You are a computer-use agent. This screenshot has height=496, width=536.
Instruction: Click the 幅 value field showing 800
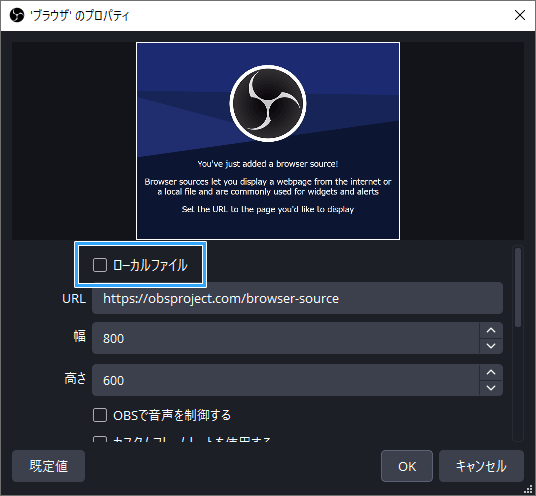(x=285, y=338)
